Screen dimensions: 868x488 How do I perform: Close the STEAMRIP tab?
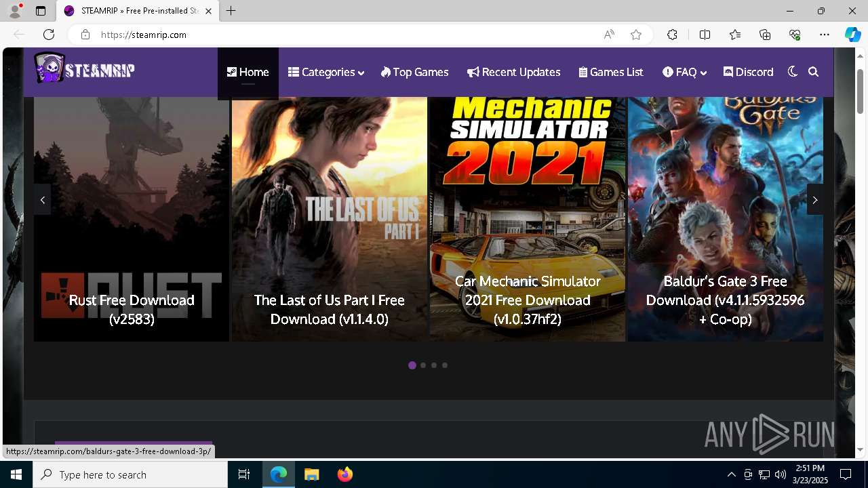click(208, 11)
